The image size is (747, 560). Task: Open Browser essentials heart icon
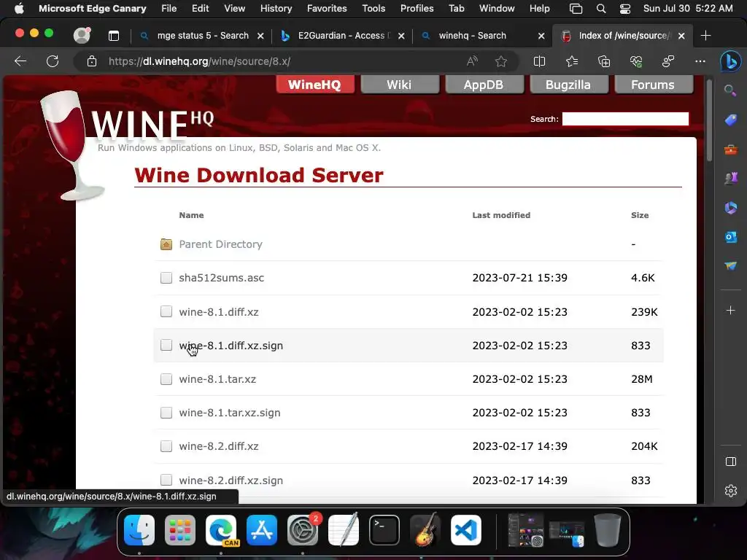pyautogui.click(x=636, y=61)
